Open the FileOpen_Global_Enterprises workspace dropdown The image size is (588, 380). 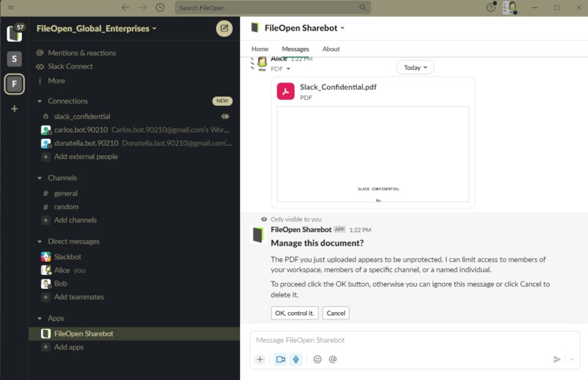[x=96, y=28]
